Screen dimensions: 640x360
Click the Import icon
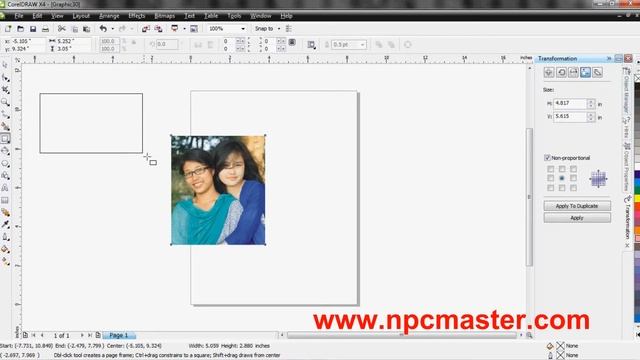coord(146,29)
